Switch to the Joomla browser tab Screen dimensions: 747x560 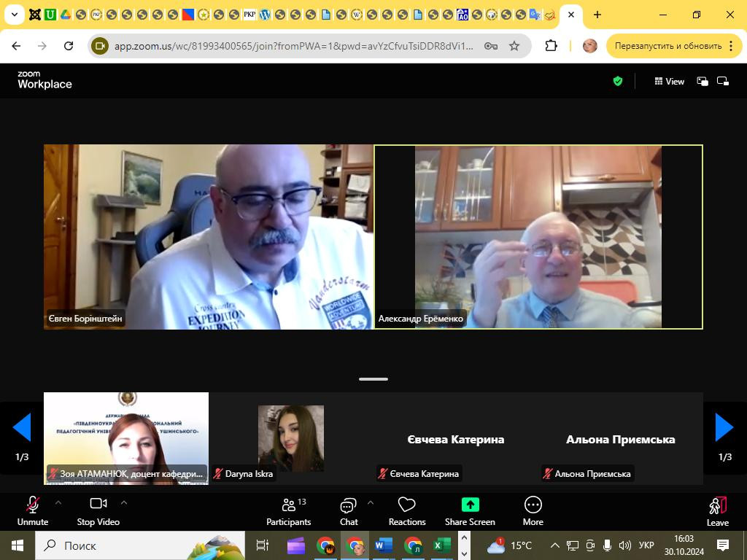[35, 15]
